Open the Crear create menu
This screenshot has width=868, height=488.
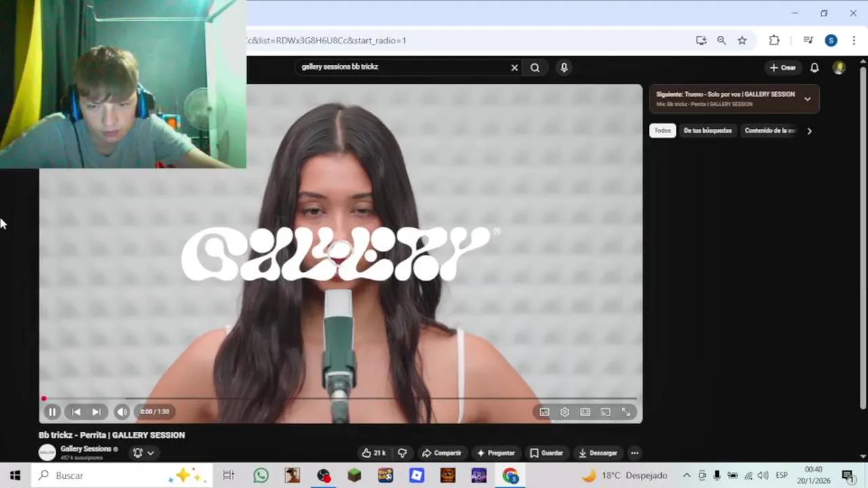783,67
